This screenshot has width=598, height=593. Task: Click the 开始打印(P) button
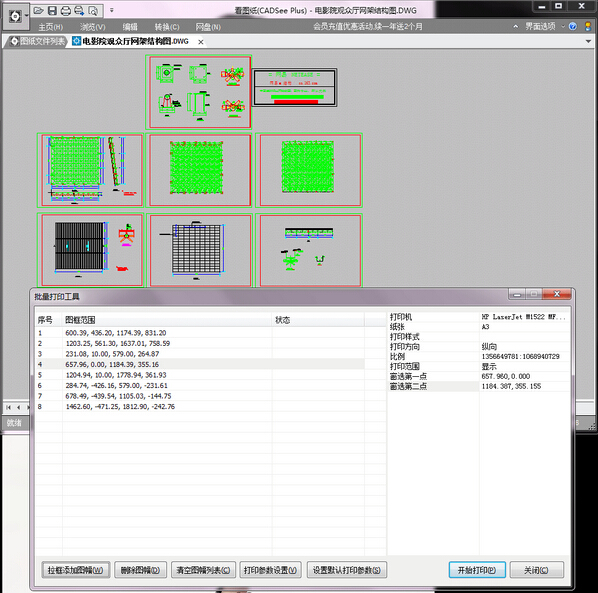[x=477, y=570]
